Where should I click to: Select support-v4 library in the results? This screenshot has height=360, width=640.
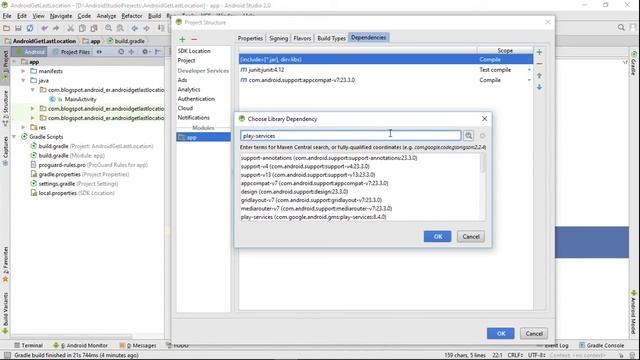coord(305,166)
